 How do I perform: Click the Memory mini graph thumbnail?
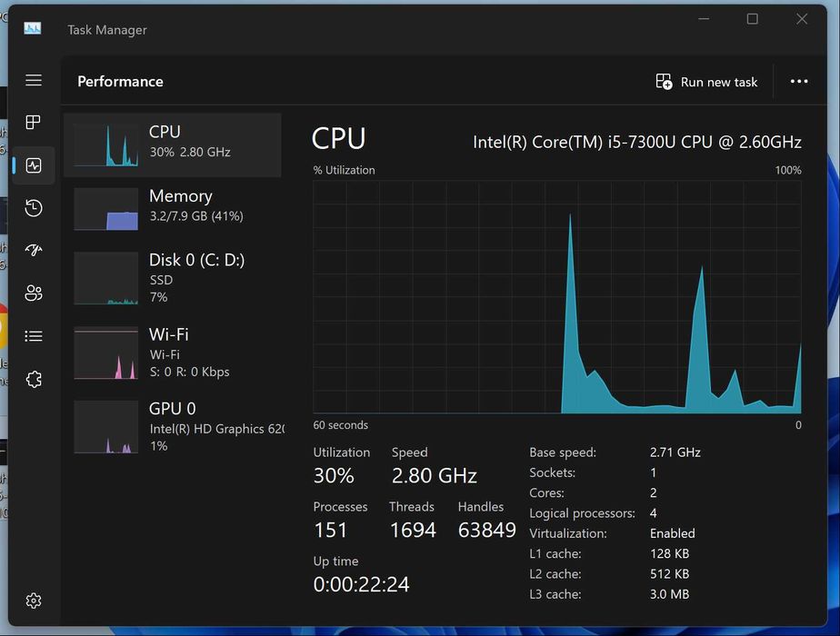pos(106,209)
